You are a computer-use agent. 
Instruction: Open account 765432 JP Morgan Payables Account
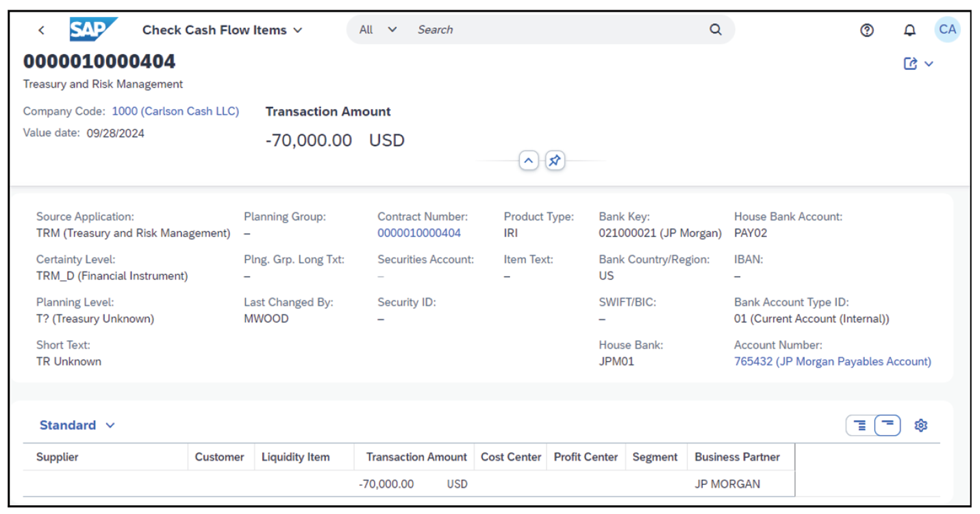click(833, 361)
